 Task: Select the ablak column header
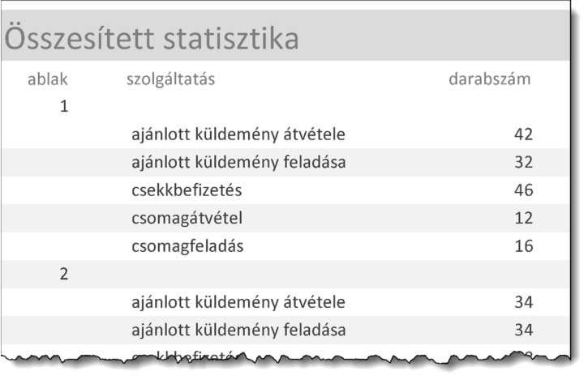pyautogui.click(x=48, y=79)
